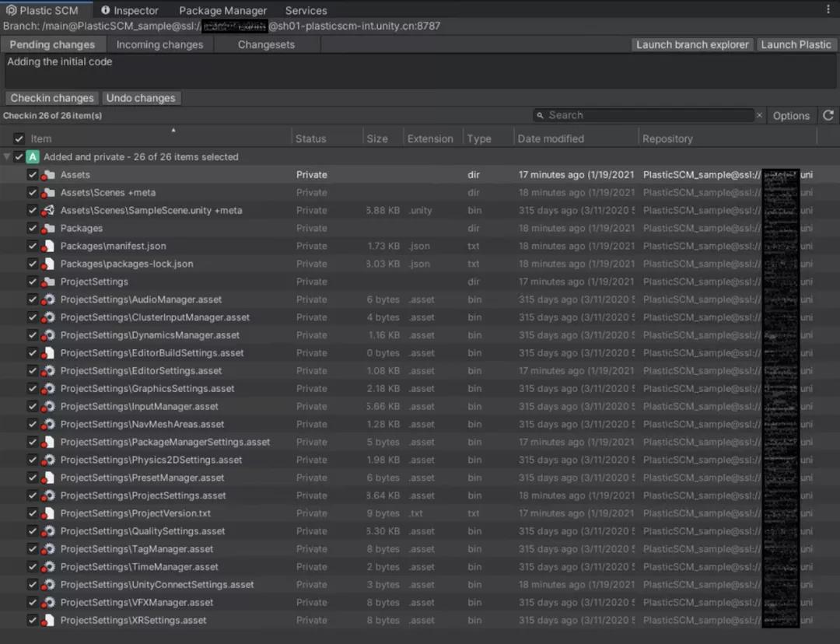The height and width of the screenshot is (644, 840).
Task: Click the EditorSettings.asset gear icon
Action: coord(48,371)
